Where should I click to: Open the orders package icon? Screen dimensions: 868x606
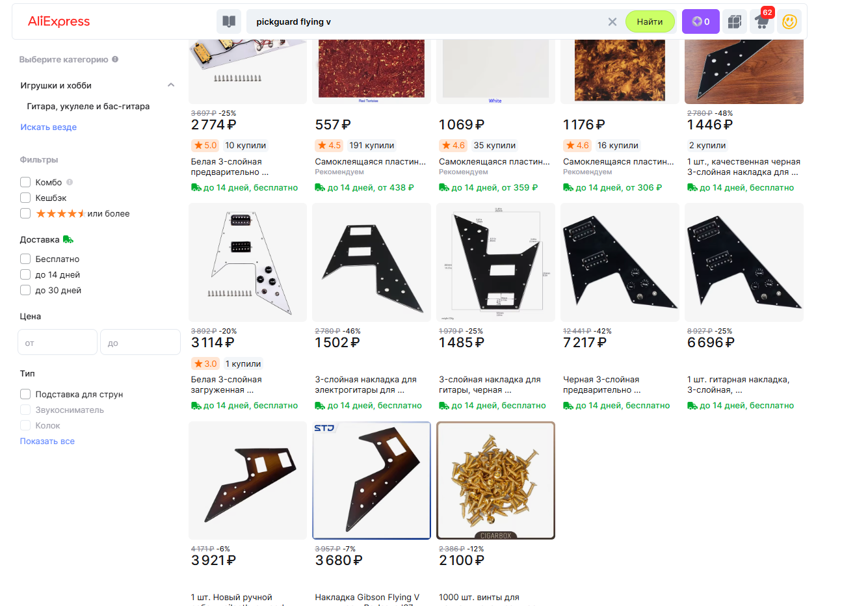coord(735,21)
